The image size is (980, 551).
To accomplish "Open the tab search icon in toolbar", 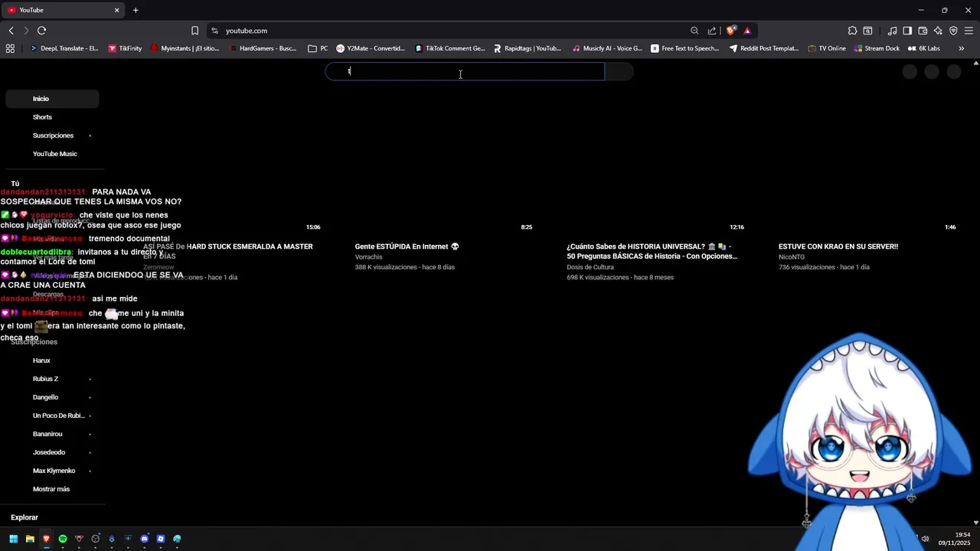I will click(867, 31).
